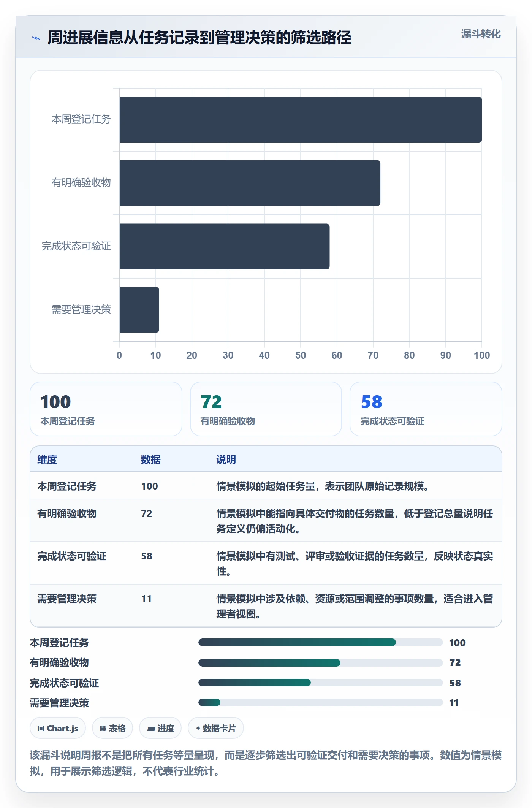Screen dimensions: 532x808
Task: Open the 100 本周登记任务 data card
Action: coord(106,409)
